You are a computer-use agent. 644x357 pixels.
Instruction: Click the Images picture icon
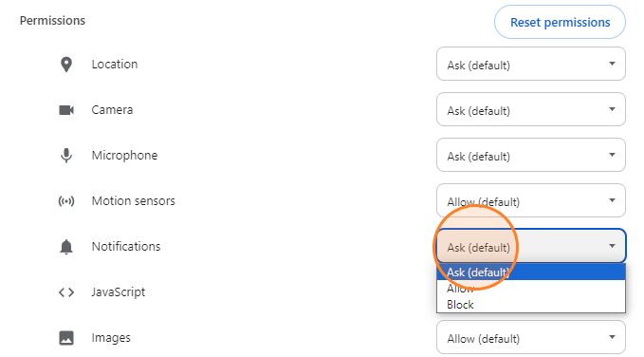click(66, 338)
